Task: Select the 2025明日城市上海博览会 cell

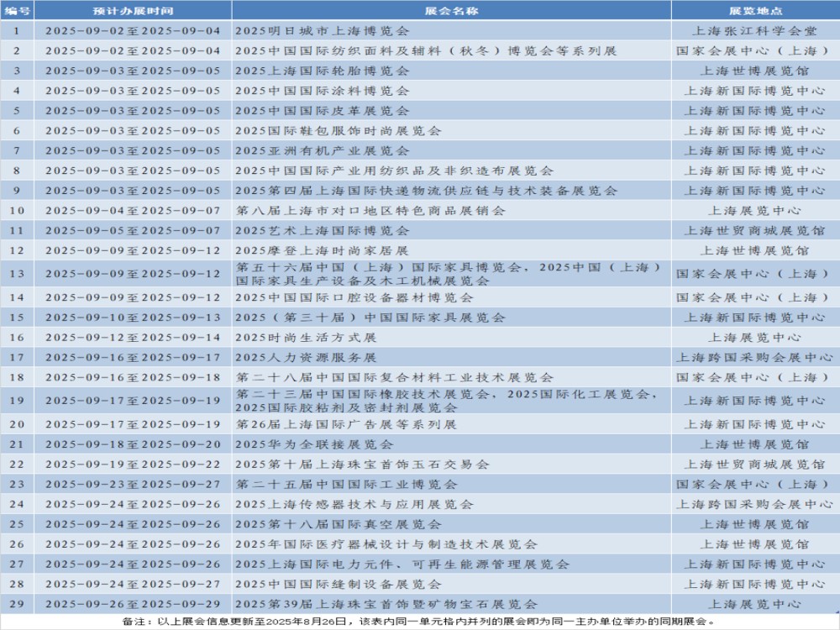Action: click(323, 30)
